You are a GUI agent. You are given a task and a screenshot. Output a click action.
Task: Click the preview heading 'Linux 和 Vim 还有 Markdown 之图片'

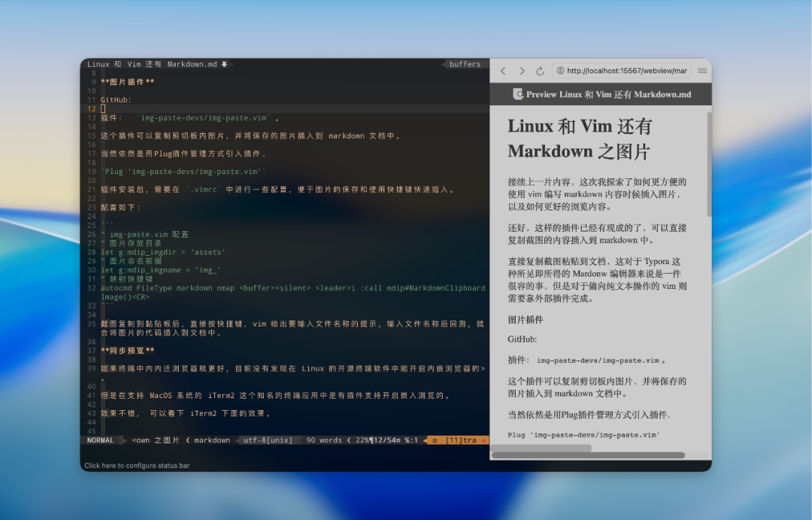[x=580, y=138]
